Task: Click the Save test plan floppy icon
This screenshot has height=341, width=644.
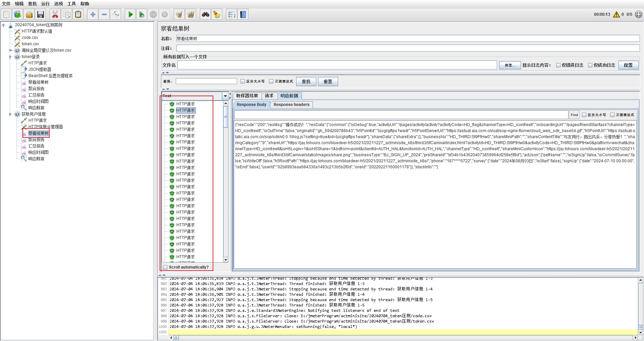Action: pos(41,14)
